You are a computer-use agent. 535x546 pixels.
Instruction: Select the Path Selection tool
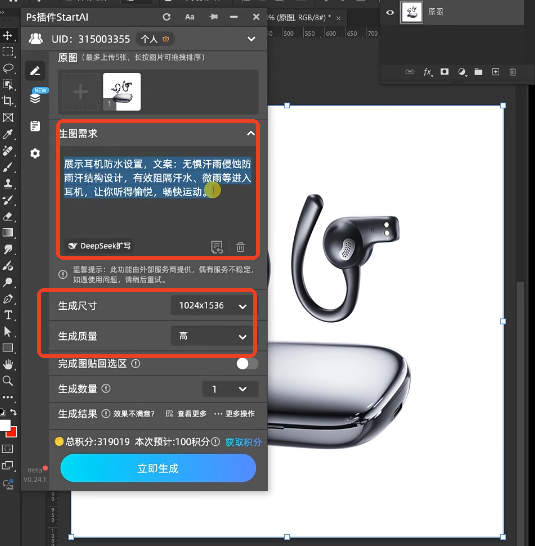pyautogui.click(x=8, y=331)
